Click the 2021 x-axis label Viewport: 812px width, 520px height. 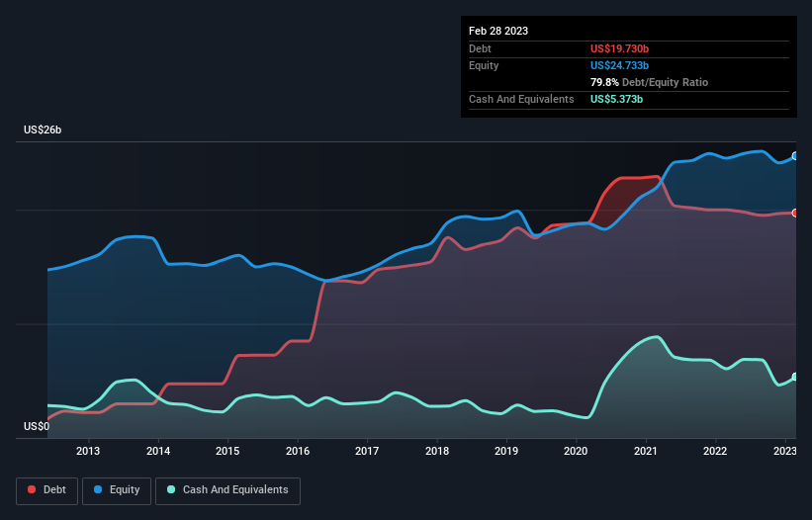click(646, 451)
